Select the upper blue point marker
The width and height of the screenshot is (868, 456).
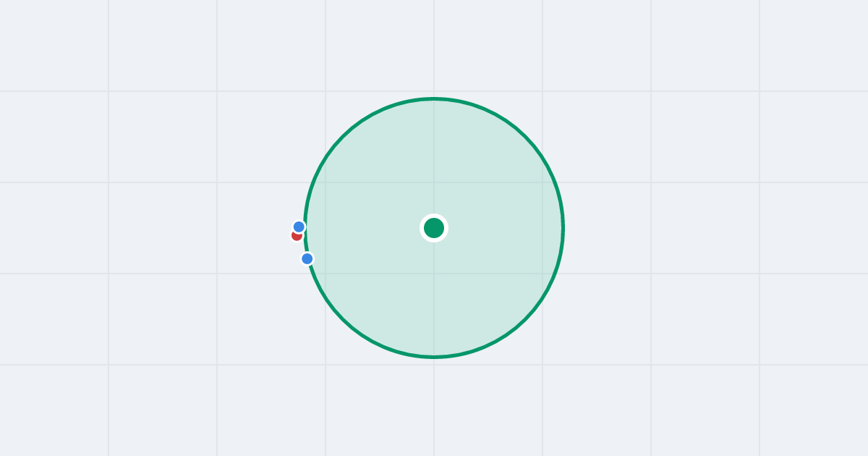[299, 227]
